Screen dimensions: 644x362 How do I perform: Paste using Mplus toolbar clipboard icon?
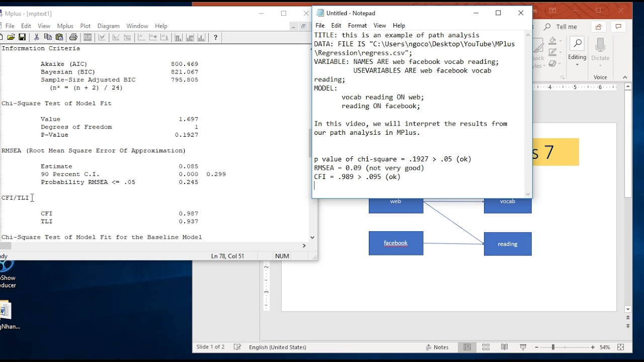coord(59,37)
